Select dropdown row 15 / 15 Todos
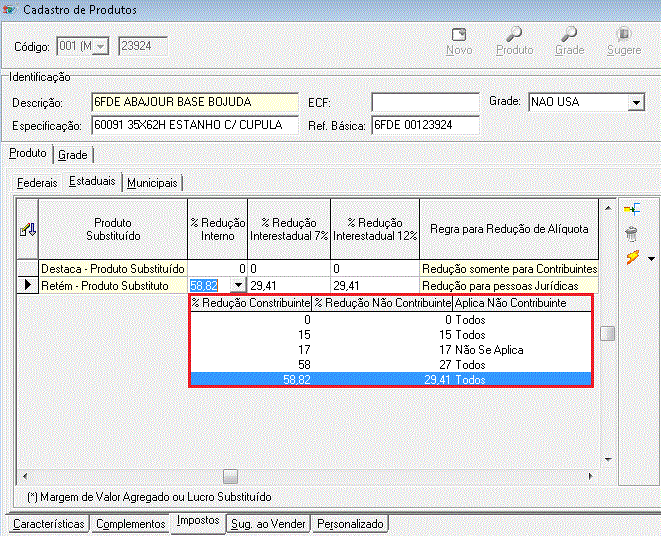This screenshot has height=536, width=661. 391,335
